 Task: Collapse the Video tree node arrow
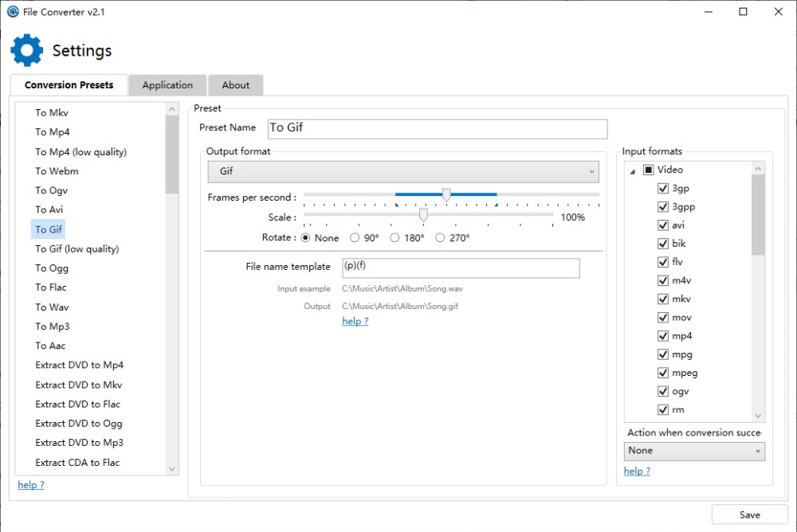(632, 170)
